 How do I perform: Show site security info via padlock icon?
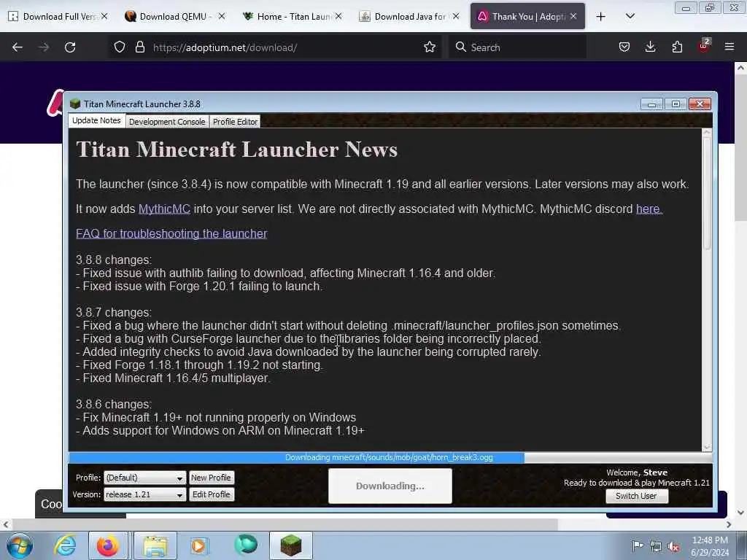tap(139, 47)
